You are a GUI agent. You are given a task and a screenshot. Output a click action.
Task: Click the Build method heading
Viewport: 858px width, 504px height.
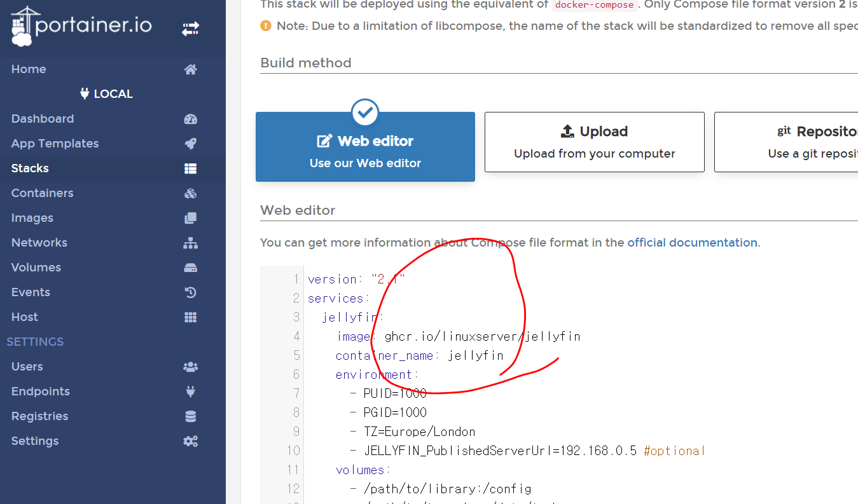click(x=306, y=63)
